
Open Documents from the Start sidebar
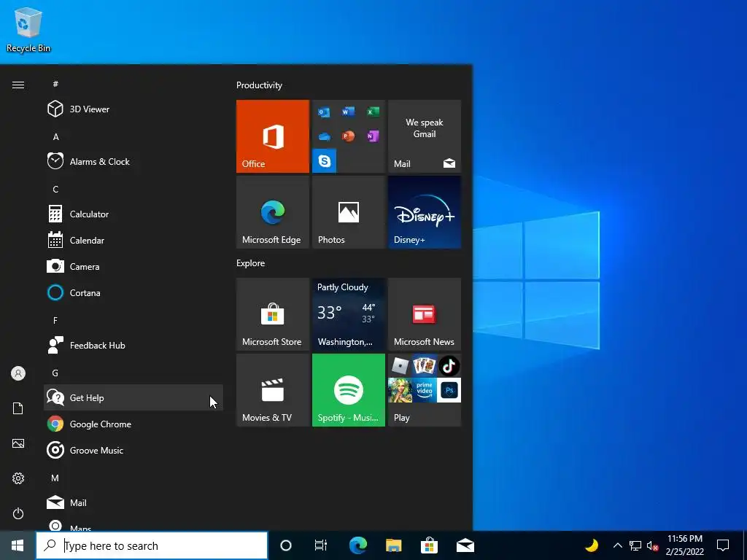click(x=18, y=408)
